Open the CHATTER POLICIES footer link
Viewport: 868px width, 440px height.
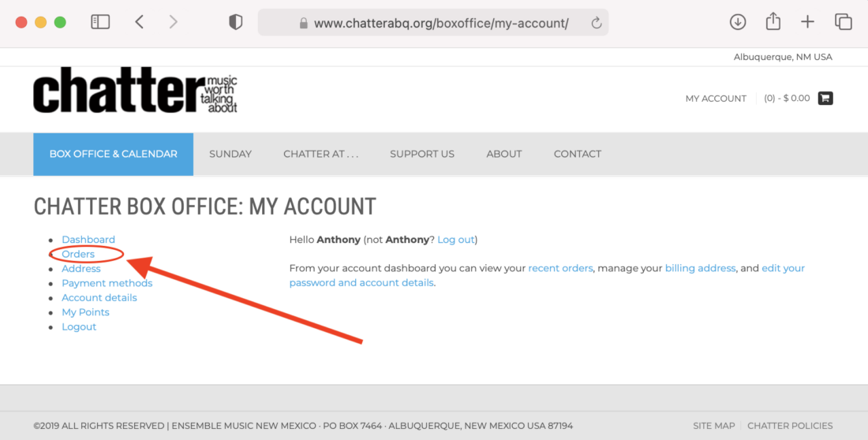coord(790,426)
